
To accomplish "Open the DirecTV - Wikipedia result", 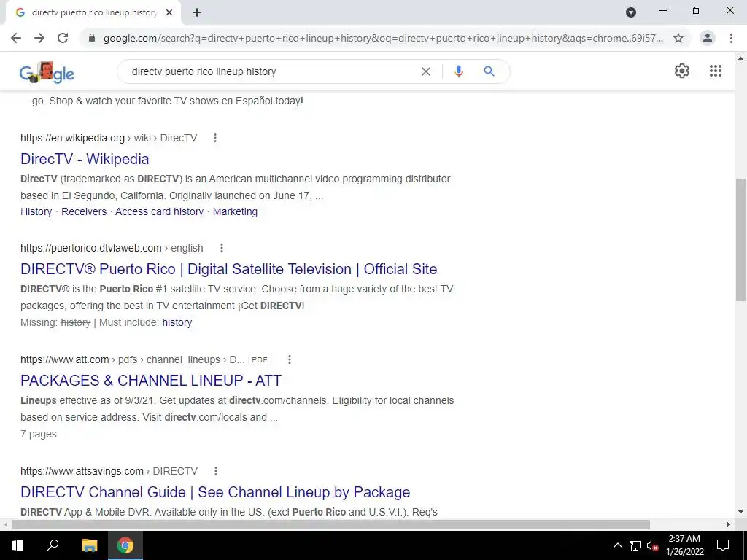I will coord(85,159).
